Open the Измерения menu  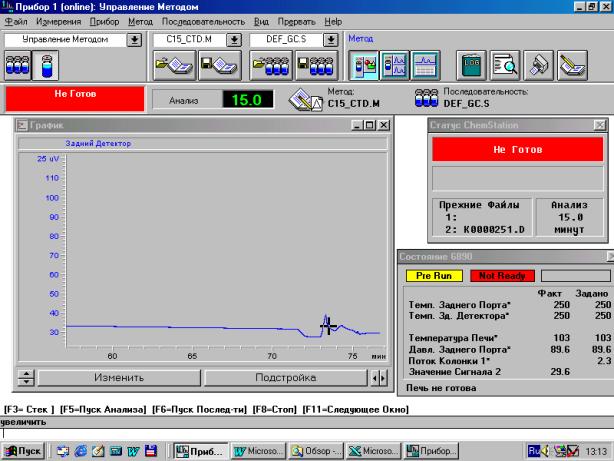coord(59,22)
